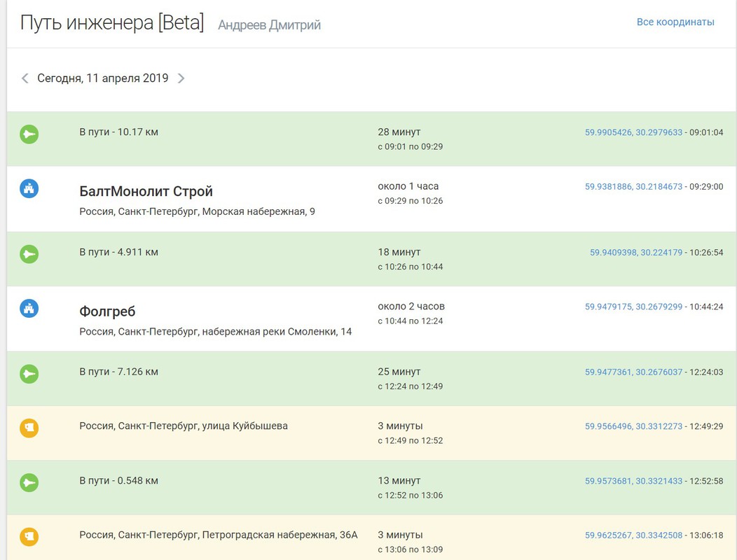
Task: Click the text В пути - 4.911 км
Action: point(118,252)
